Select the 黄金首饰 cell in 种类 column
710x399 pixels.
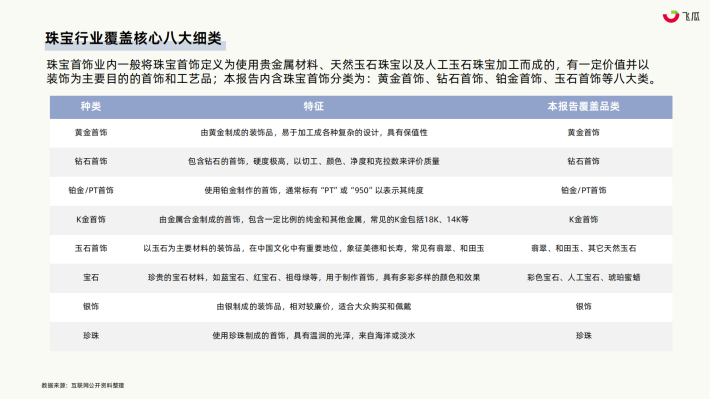tap(91, 133)
